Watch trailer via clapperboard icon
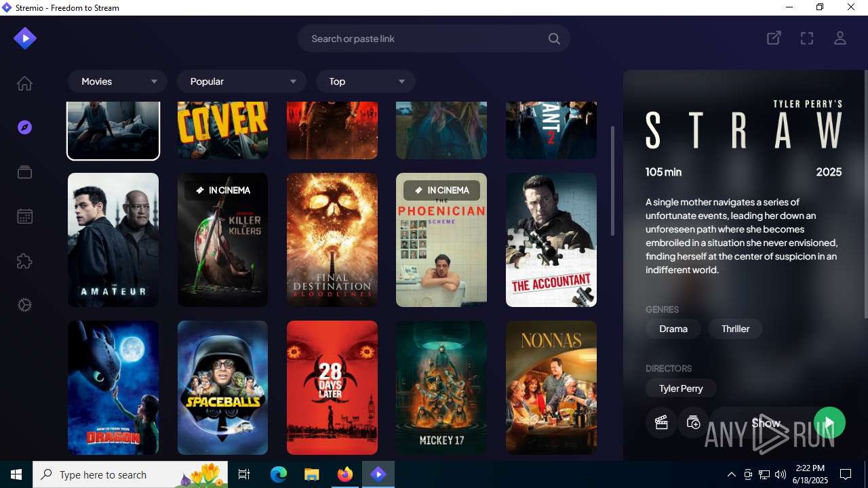 [661, 423]
